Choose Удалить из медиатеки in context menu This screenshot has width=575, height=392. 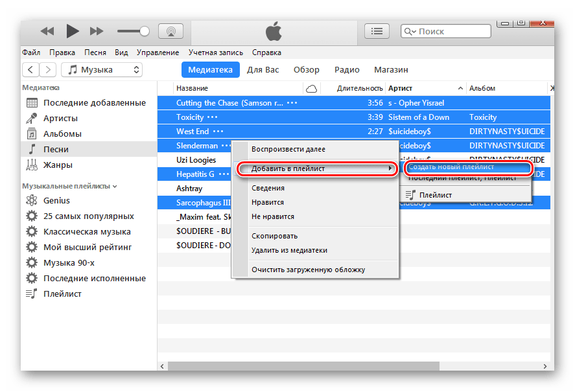pyautogui.click(x=316, y=251)
